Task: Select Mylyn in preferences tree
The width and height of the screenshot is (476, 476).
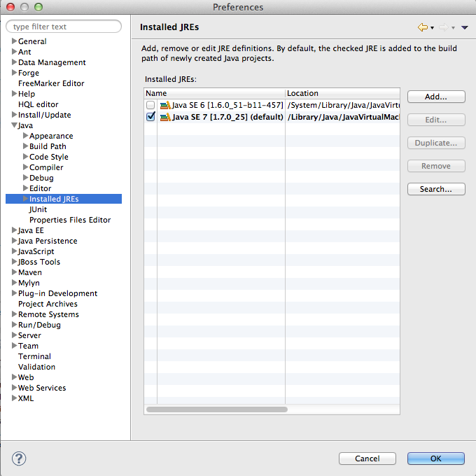Action: pos(29,283)
